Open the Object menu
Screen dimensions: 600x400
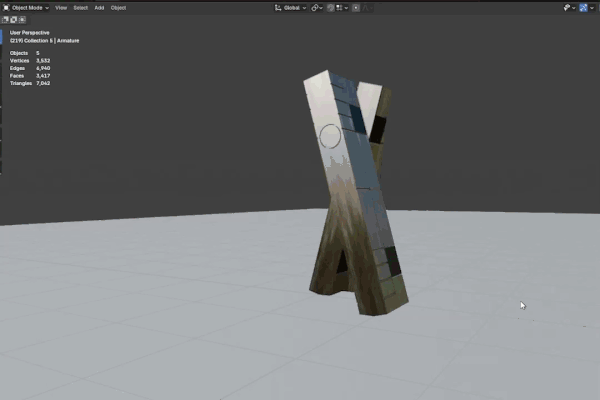[x=118, y=7]
